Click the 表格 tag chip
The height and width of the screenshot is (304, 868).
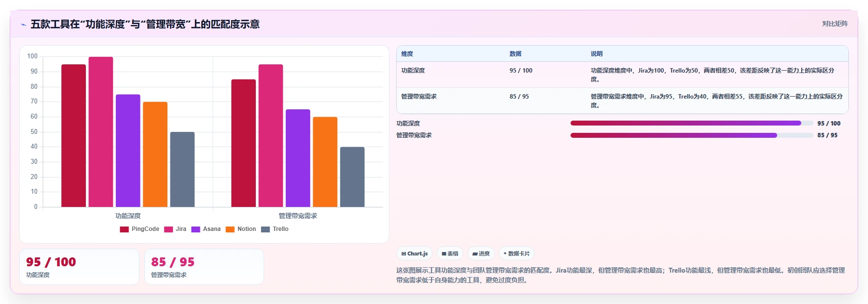tap(450, 253)
